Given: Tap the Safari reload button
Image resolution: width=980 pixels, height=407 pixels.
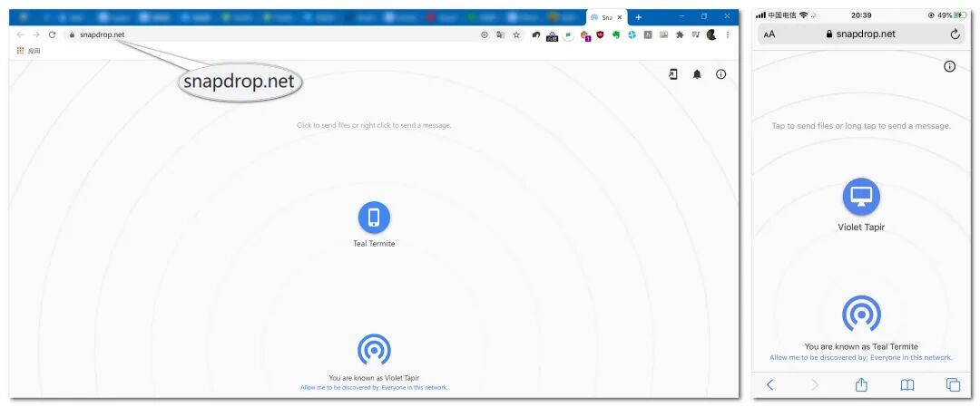Looking at the screenshot, I should click(955, 34).
